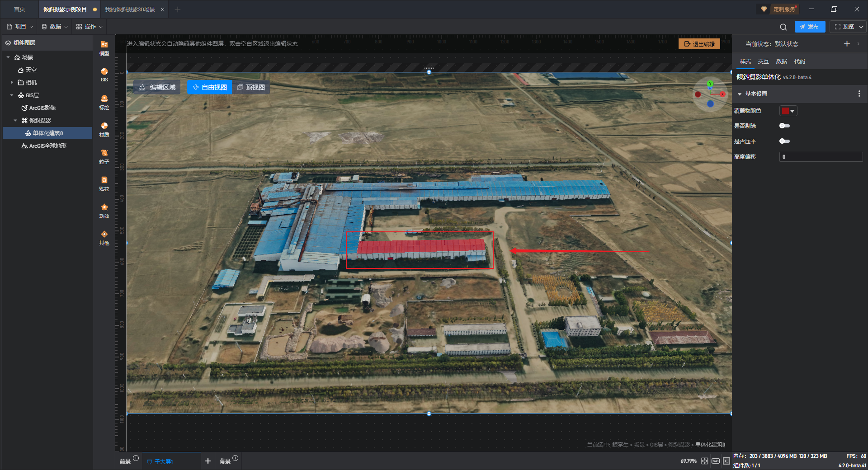The width and height of the screenshot is (868, 470).
Task: Toggle the 是否压平 switch
Action: (784, 141)
